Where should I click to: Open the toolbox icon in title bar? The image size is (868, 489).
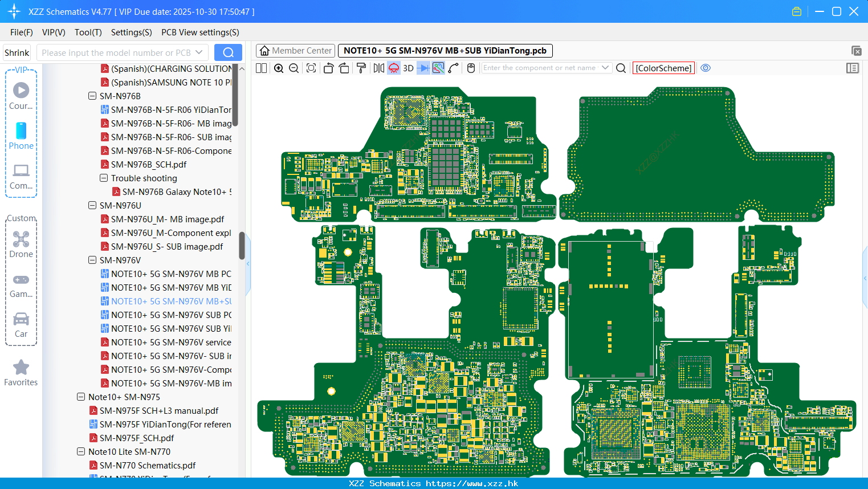click(x=797, y=11)
